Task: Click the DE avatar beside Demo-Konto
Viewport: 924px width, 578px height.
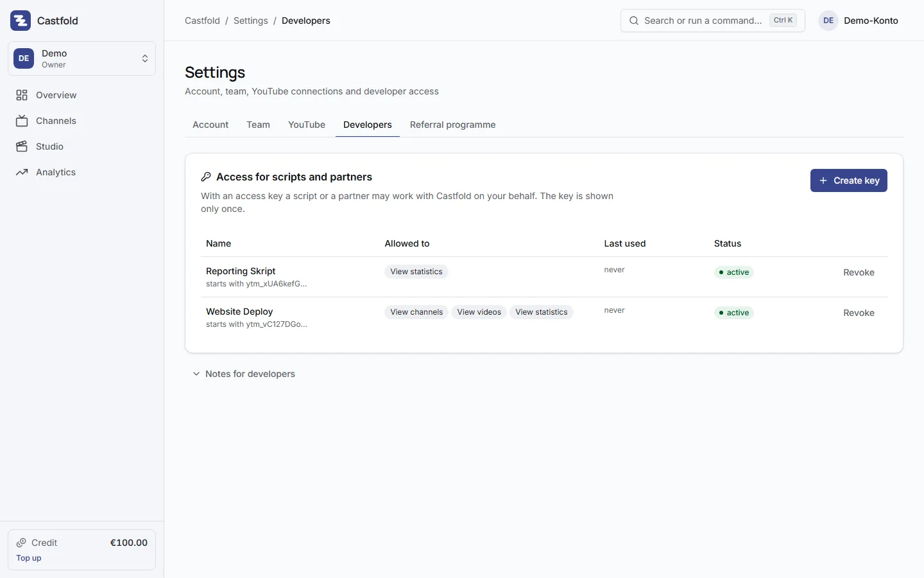Action: [828, 21]
